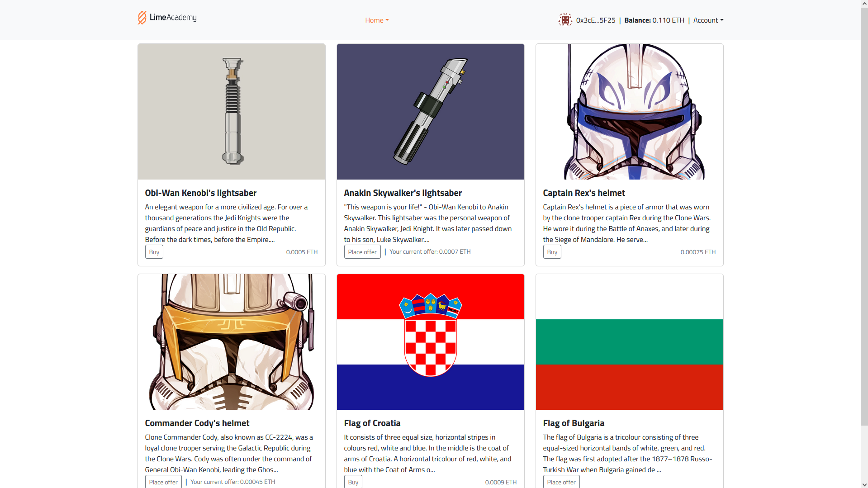Expand the Account dropdown
868x488 pixels.
pyautogui.click(x=708, y=20)
